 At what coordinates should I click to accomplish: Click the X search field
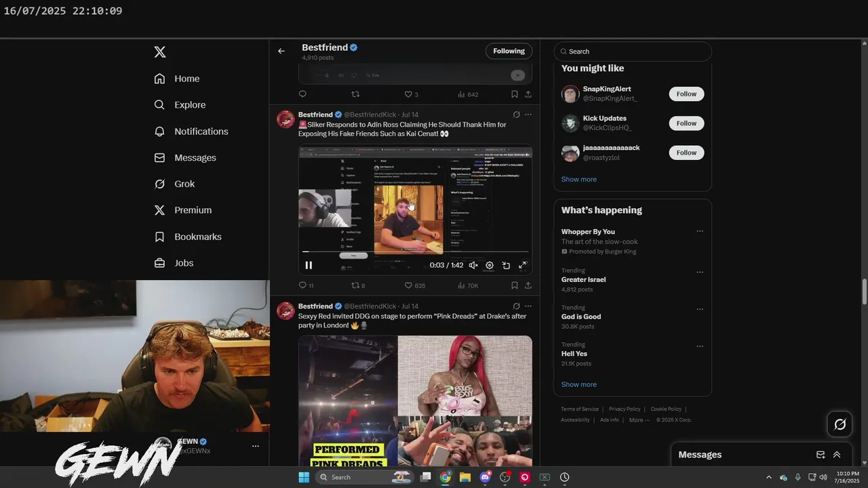tap(633, 52)
